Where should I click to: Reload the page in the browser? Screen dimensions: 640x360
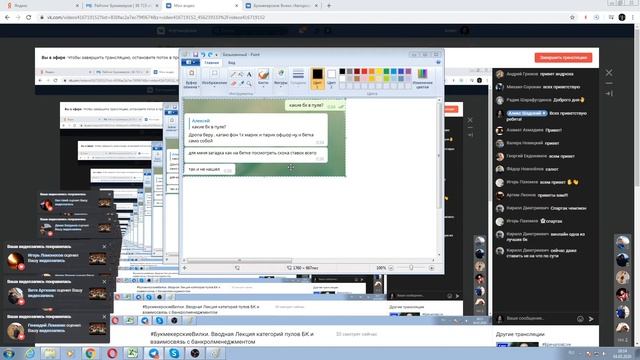[x=28, y=18]
